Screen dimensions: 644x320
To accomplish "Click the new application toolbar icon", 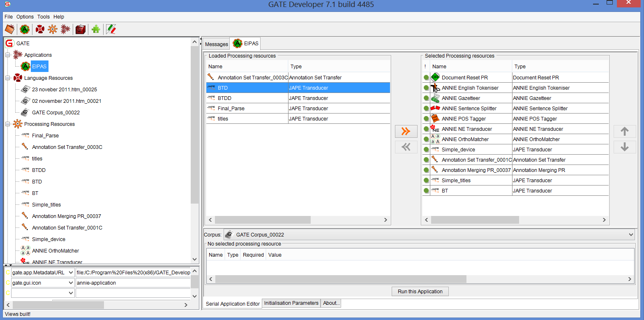I will click(65, 29).
